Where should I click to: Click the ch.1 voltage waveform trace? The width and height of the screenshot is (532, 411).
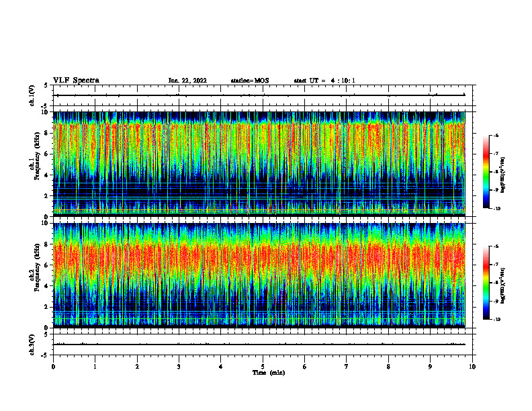pos(261,95)
